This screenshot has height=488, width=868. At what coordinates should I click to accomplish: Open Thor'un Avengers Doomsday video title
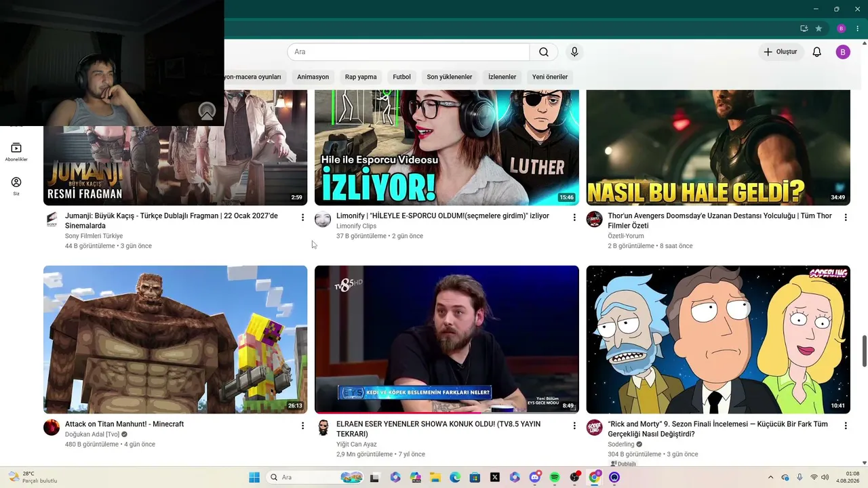point(719,221)
